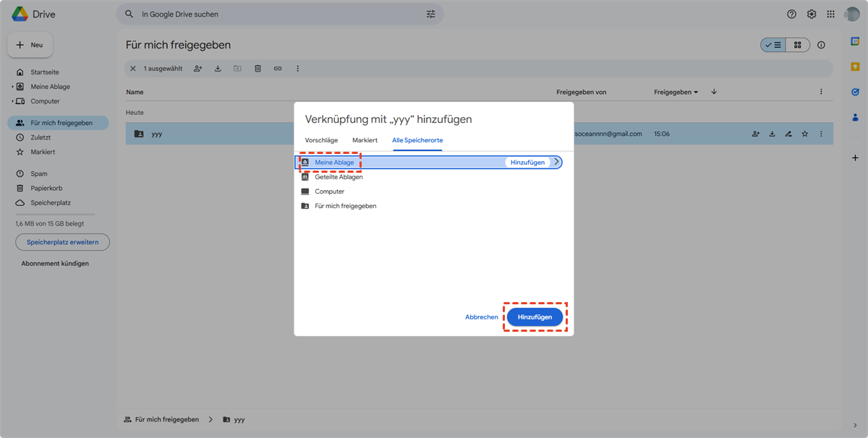Show details with the info icon
Image resolution: width=868 pixels, height=438 pixels.
click(x=821, y=45)
